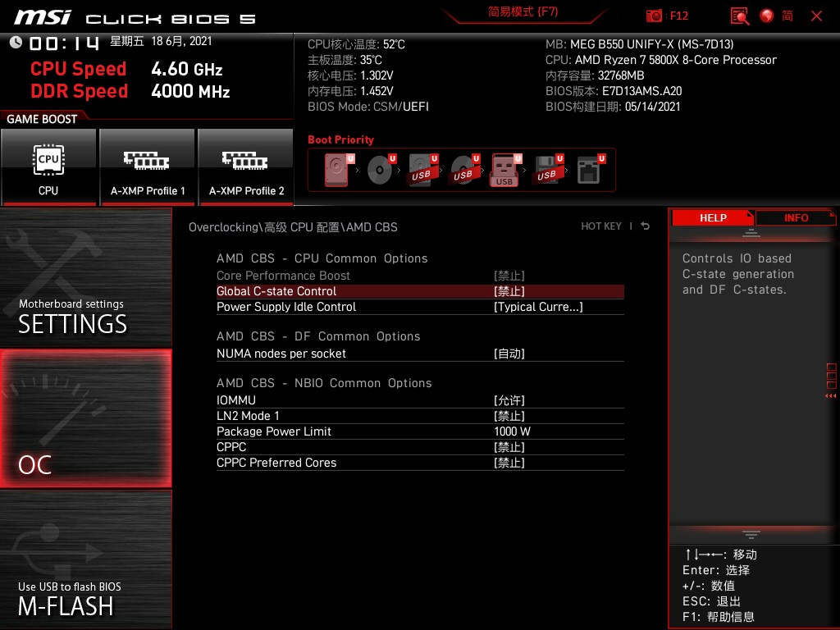Select the network boot device icon
Viewport: 840px width, 630px height.
(588, 170)
